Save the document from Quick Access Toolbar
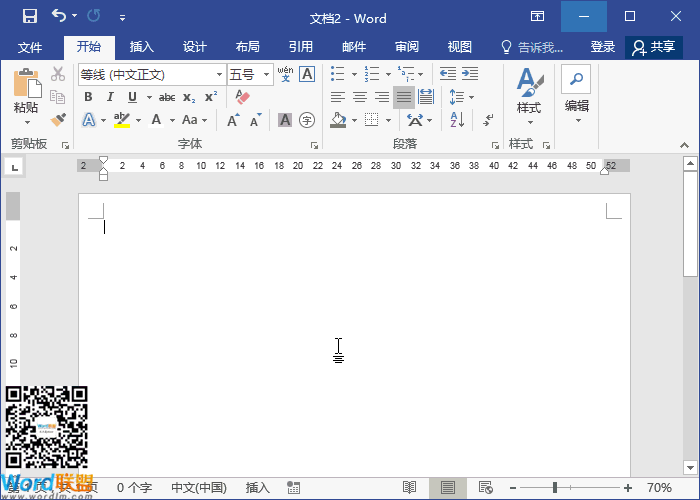 click(29, 17)
